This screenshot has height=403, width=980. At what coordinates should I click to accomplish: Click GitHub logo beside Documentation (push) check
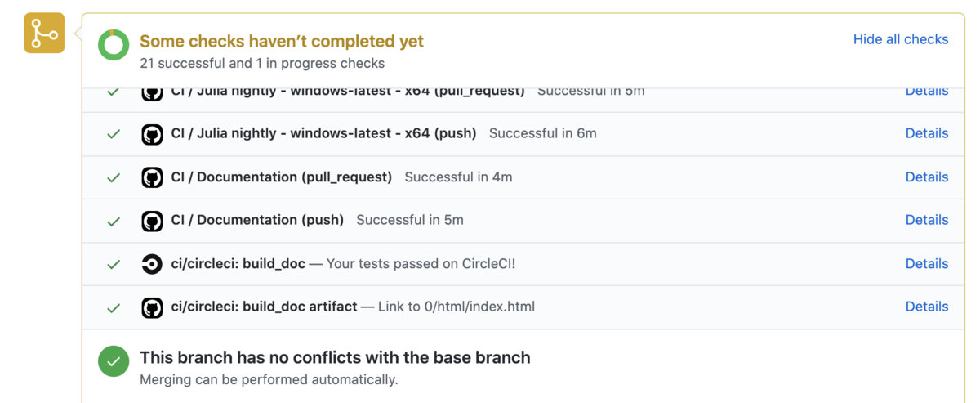tap(152, 221)
